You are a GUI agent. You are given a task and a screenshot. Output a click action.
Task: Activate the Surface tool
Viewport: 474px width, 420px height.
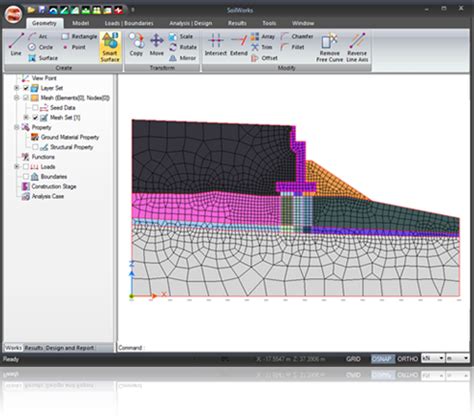coord(43,58)
